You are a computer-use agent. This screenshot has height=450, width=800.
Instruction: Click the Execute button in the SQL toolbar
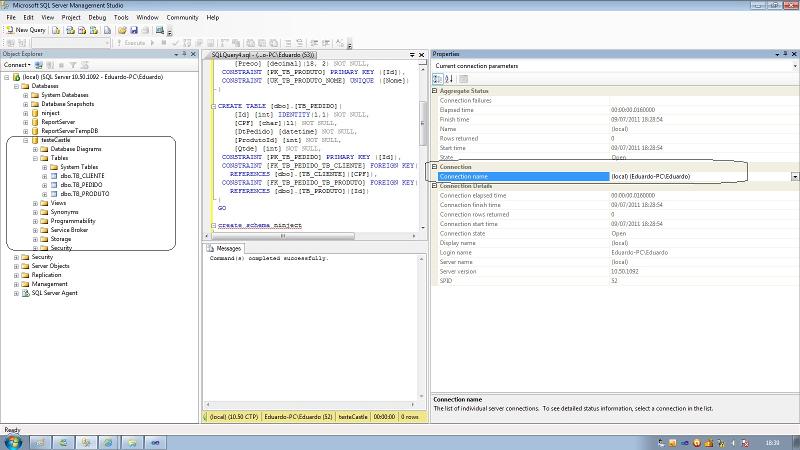tap(131, 43)
